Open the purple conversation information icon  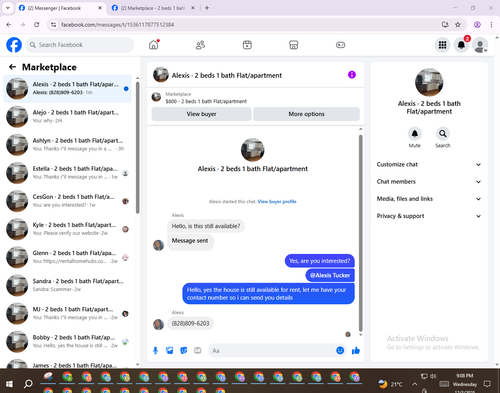click(x=352, y=75)
